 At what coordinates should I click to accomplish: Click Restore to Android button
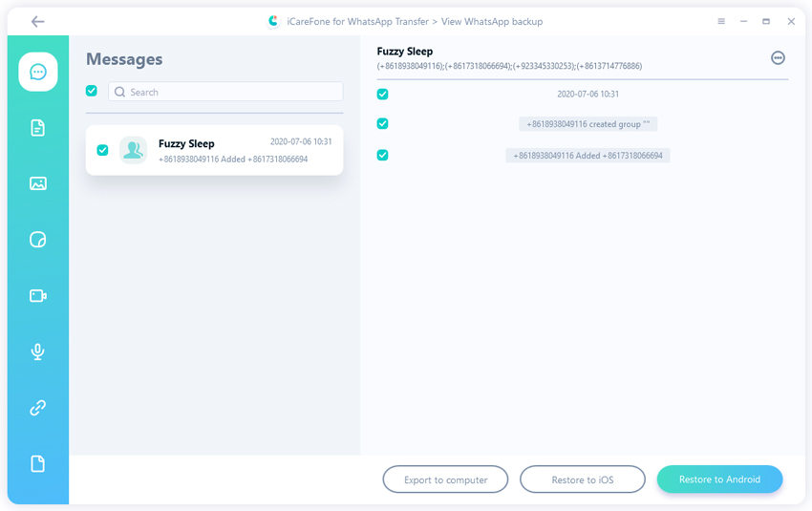[x=719, y=479]
